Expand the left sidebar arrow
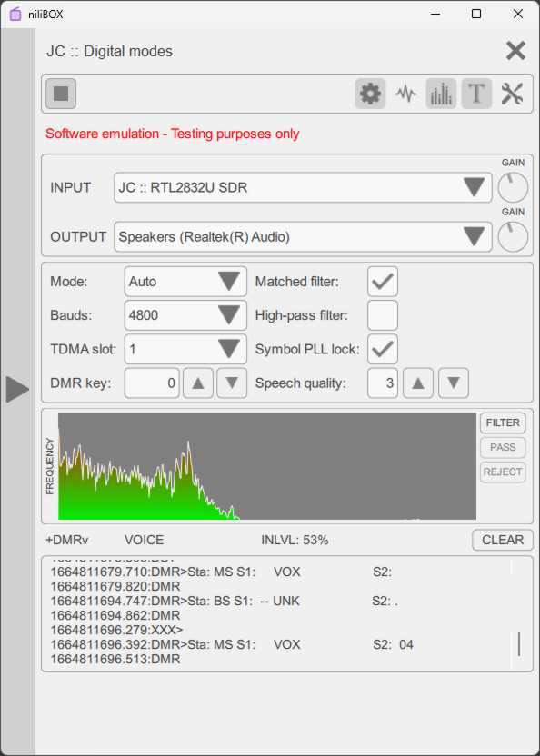The image size is (540, 756). pyautogui.click(x=18, y=390)
